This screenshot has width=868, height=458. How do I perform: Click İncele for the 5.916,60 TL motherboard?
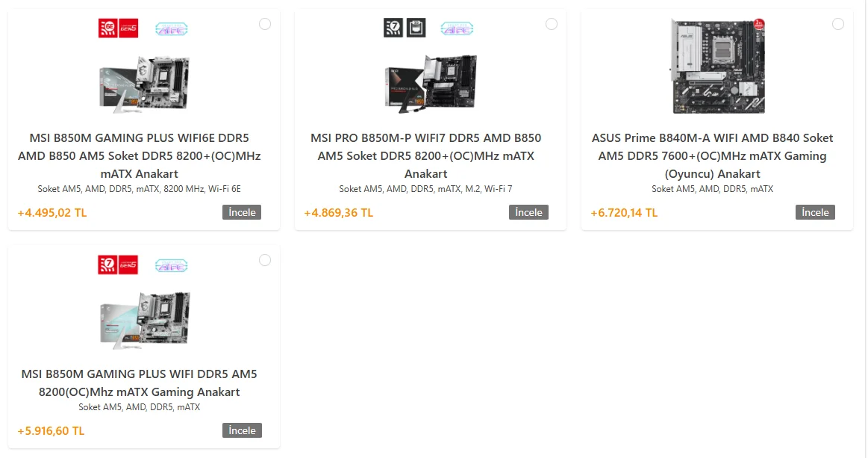point(242,430)
